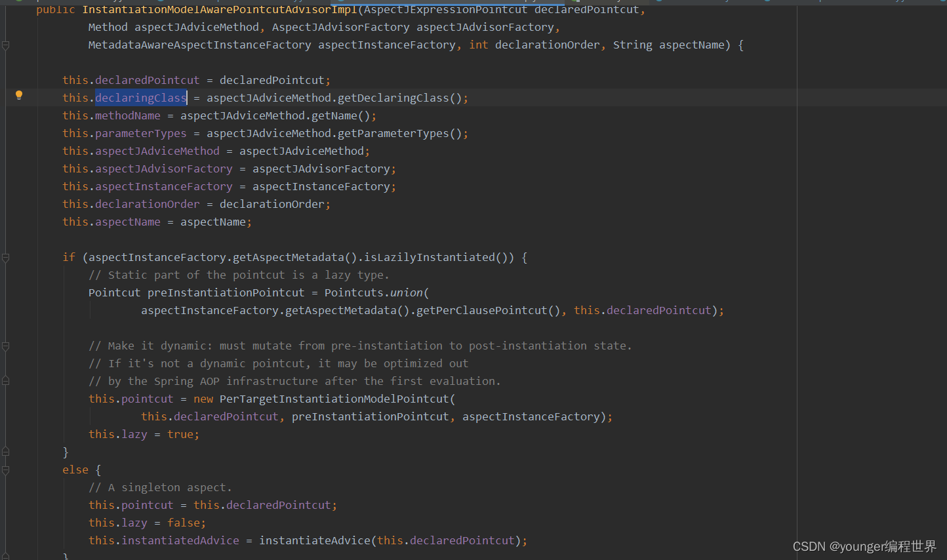Click 'parameterTypes' field name
The image size is (947, 560).
pyautogui.click(x=141, y=133)
